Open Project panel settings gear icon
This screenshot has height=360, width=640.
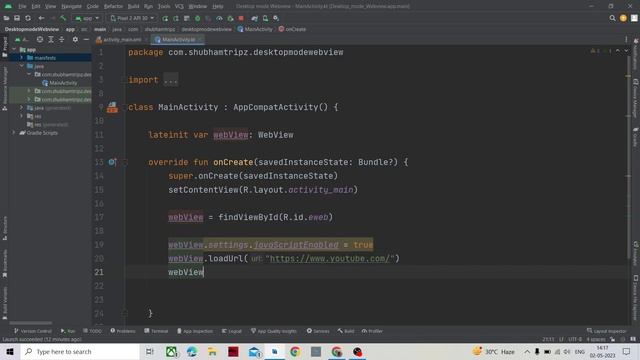tap(75, 40)
